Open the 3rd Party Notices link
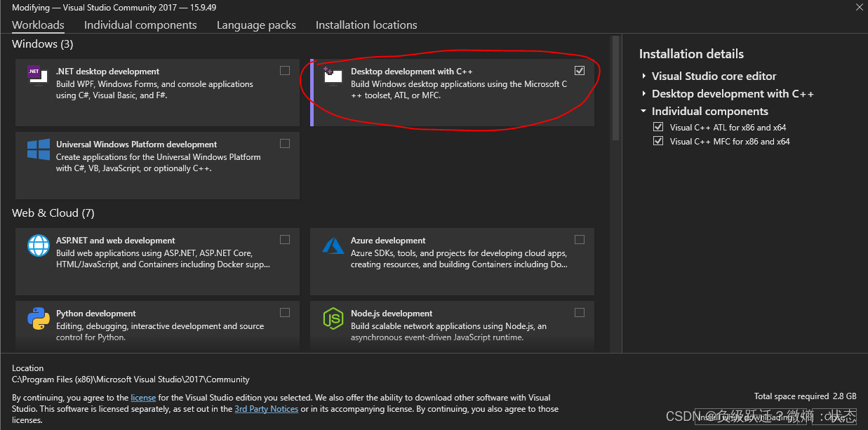Viewport: 868px width, 430px height. point(266,409)
